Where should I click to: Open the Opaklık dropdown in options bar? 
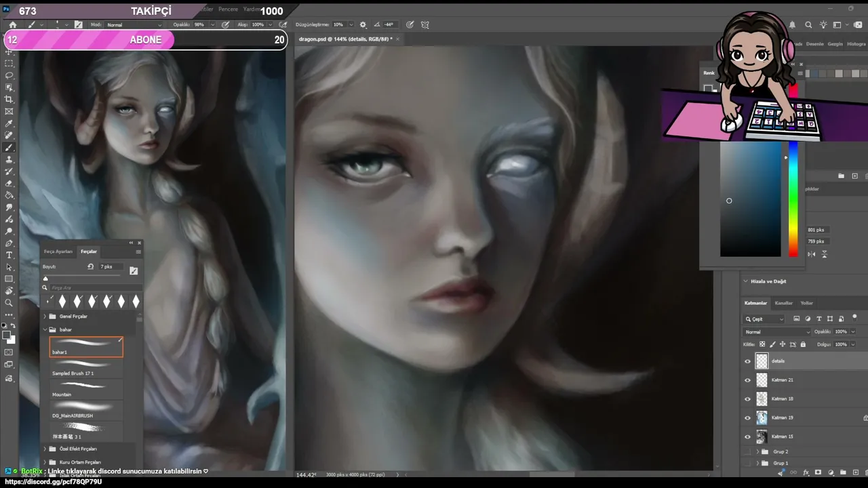[211, 25]
